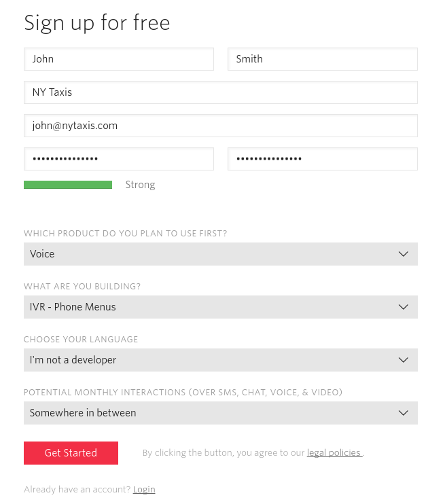
Task: Open the legal policies link
Action: pyautogui.click(x=334, y=453)
